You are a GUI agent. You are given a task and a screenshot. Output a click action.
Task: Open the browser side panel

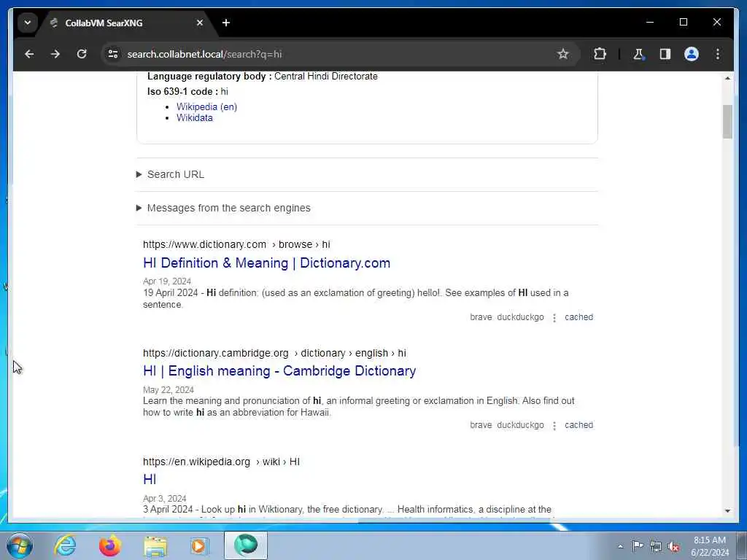(x=665, y=54)
